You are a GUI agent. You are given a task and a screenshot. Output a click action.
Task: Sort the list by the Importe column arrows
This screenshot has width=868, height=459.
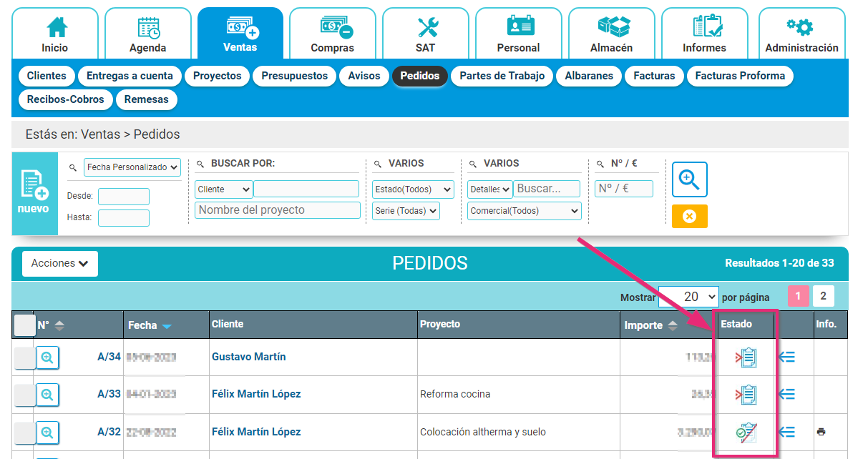672,325
